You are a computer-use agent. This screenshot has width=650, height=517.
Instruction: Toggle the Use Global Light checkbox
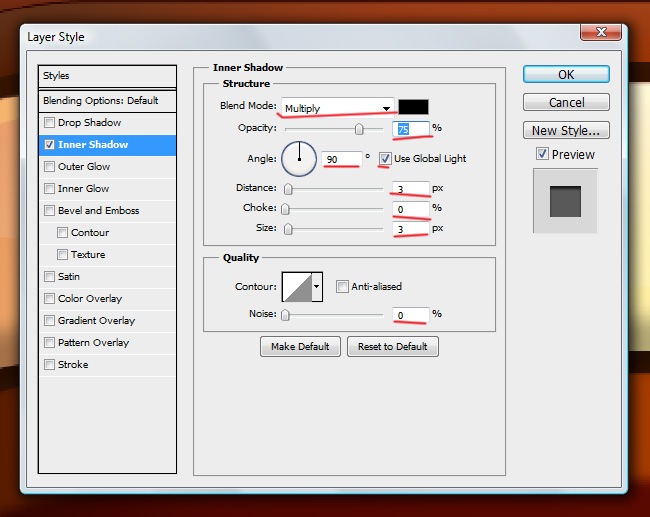[x=385, y=158]
